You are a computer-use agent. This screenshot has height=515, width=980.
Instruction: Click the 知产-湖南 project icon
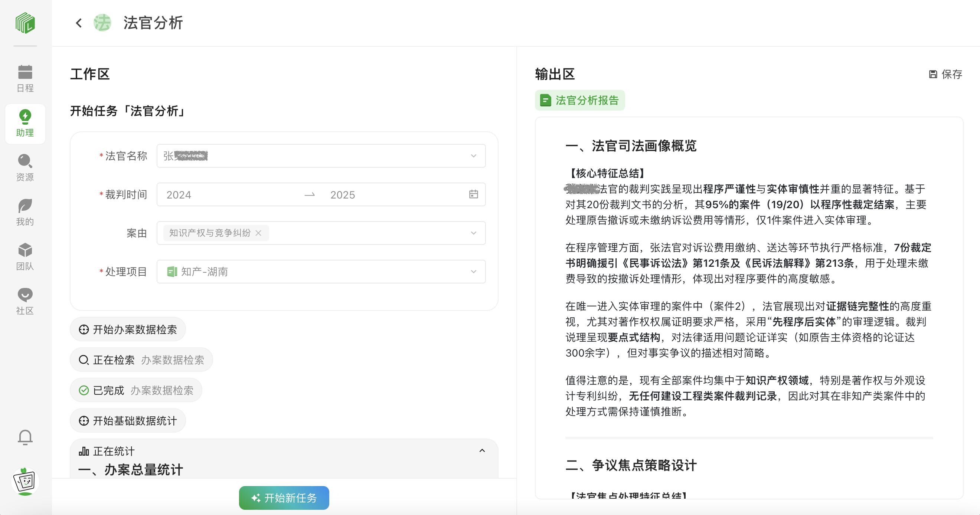172,272
